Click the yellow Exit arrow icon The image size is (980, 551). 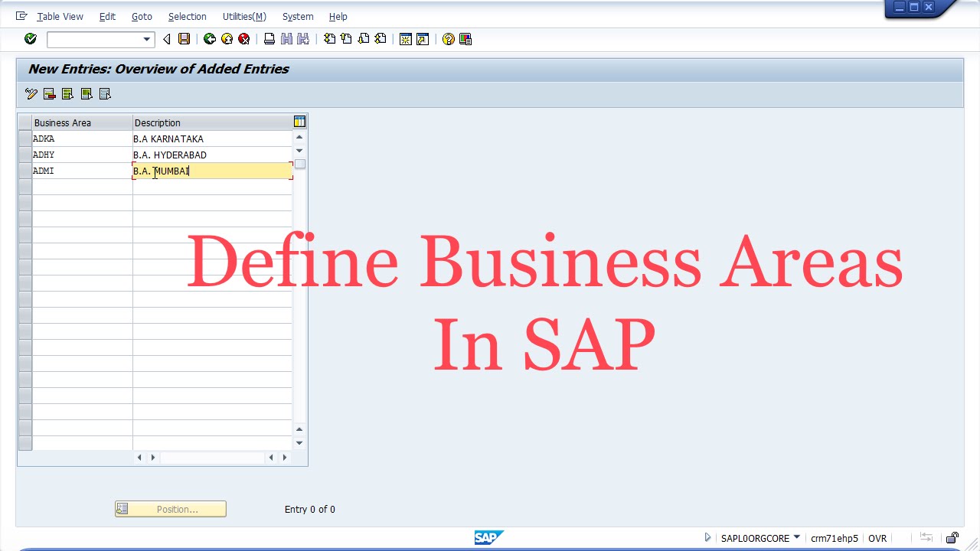click(227, 39)
